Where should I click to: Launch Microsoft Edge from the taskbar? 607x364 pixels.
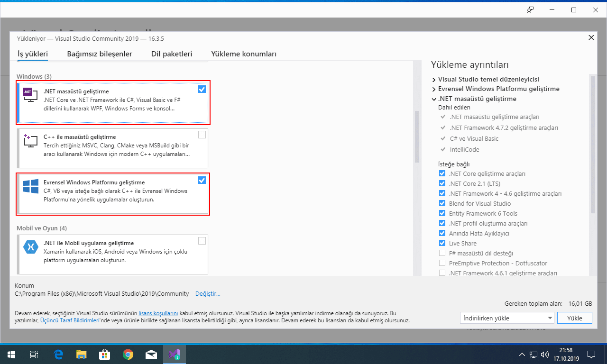click(59, 354)
